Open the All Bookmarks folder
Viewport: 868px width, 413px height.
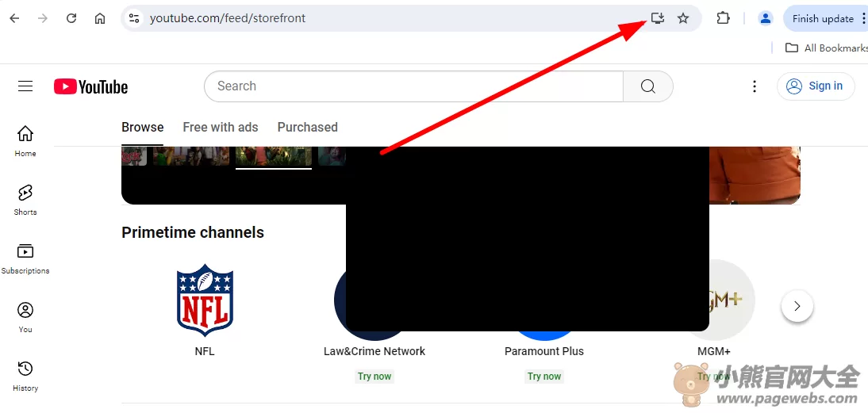pyautogui.click(x=827, y=48)
